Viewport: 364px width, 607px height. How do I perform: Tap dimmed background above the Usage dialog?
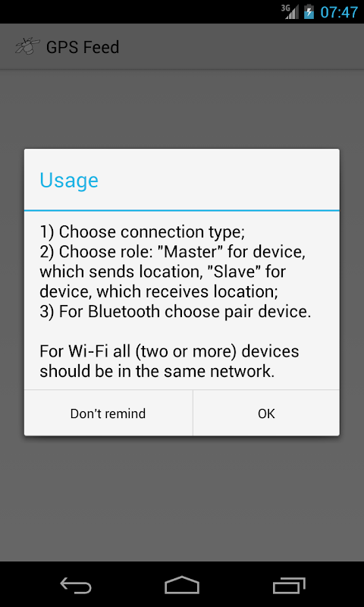[182, 109]
